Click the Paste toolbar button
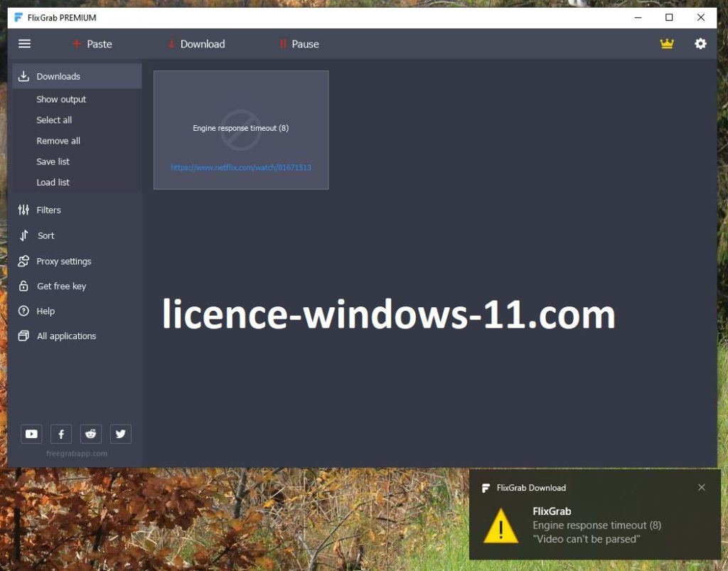This screenshot has height=571, width=728. click(x=92, y=44)
